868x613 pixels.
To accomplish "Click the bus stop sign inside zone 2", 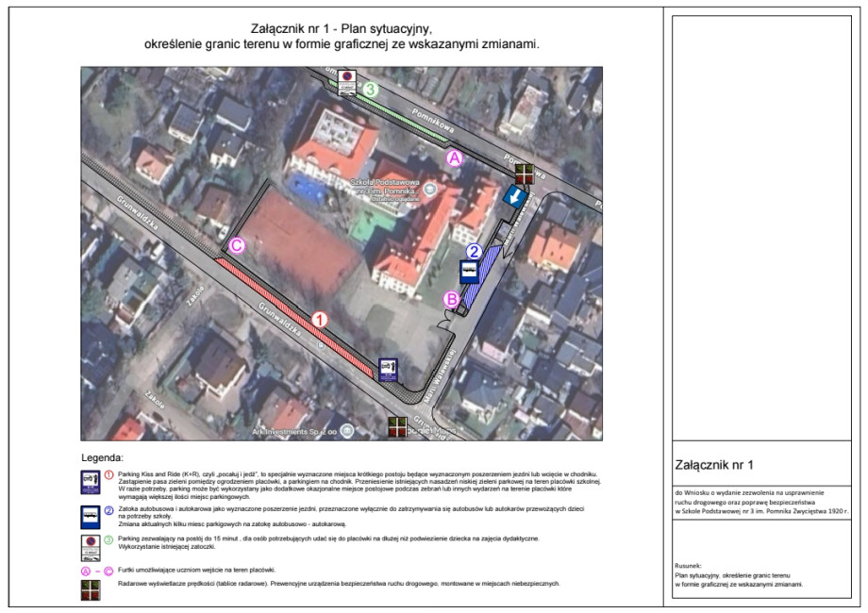I will (469, 272).
